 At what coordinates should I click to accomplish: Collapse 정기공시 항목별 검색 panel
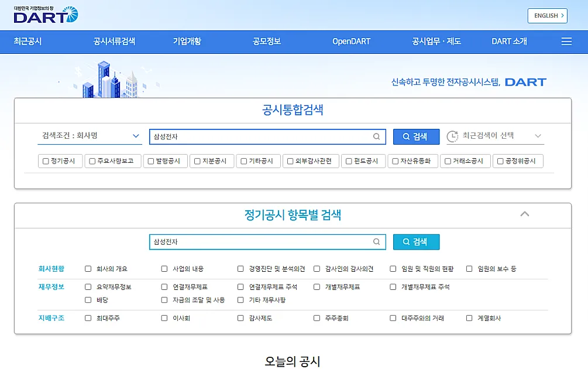click(x=525, y=214)
